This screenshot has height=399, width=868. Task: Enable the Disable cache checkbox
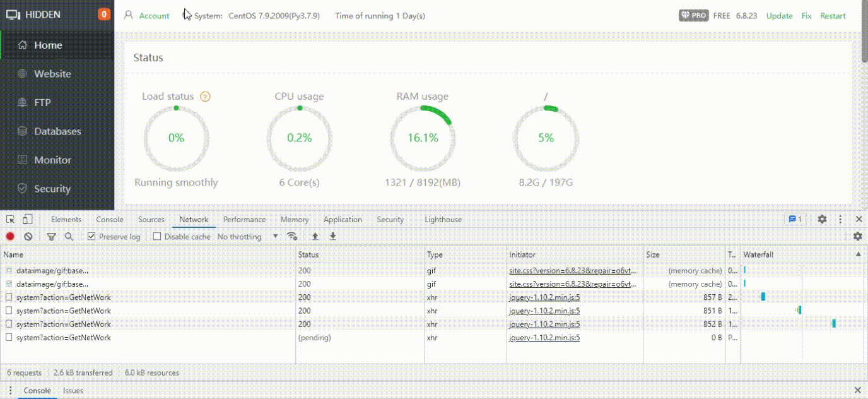tap(157, 237)
